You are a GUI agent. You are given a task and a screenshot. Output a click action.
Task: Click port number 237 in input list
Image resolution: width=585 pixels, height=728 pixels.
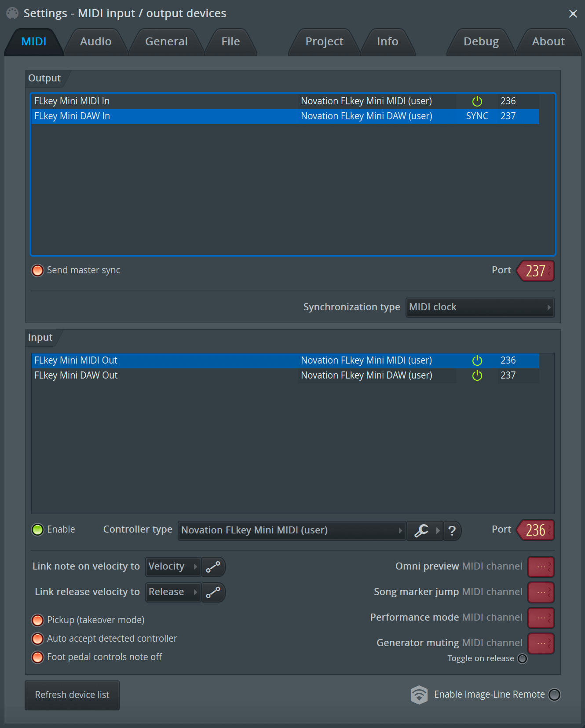[508, 375]
